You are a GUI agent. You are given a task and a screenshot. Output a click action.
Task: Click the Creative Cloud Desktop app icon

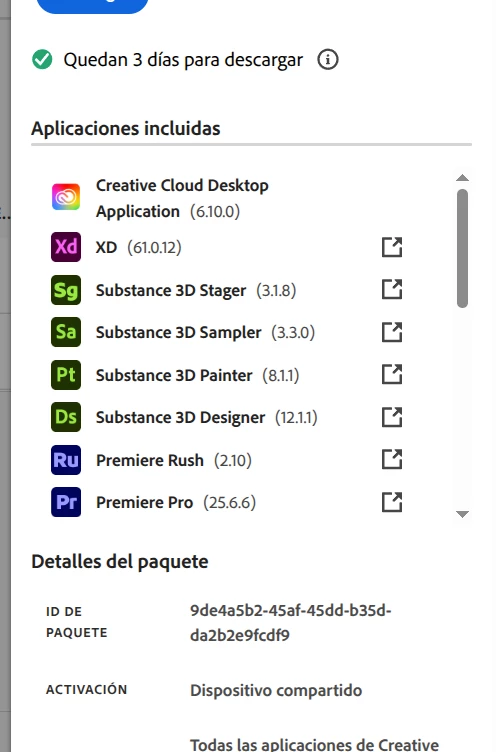(66, 197)
